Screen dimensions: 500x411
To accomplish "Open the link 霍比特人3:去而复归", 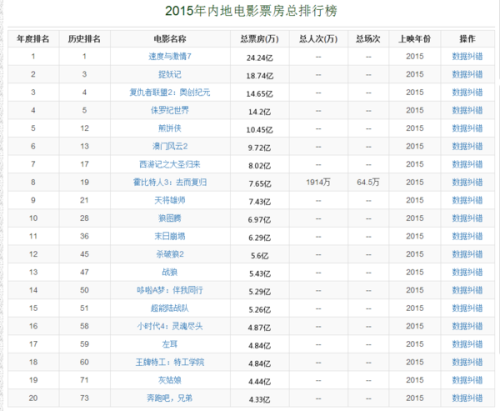I will click(x=170, y=182).
